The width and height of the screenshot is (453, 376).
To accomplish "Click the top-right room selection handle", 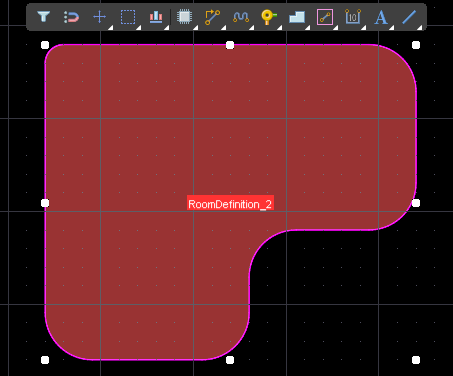I will [x=416, y=45].
